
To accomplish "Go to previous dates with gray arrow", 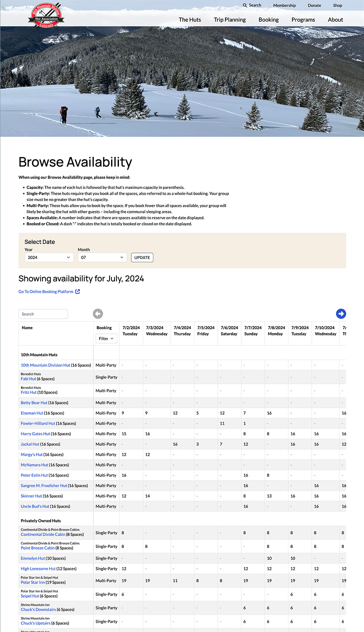I will pos(98,314).
